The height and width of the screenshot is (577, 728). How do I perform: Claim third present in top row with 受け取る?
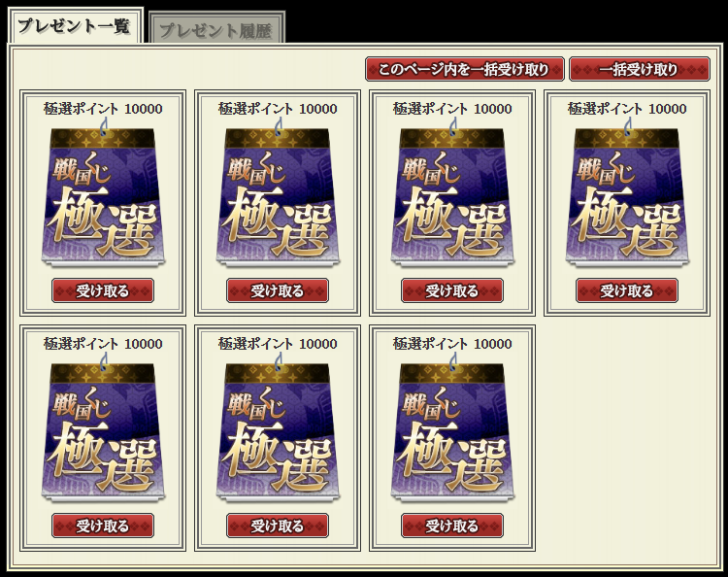(x=452, y=290)
